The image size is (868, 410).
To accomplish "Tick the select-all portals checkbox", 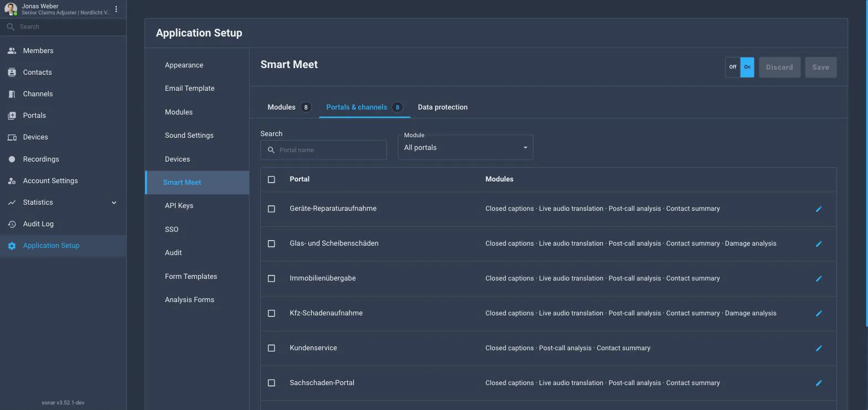I will pos(271,179).
